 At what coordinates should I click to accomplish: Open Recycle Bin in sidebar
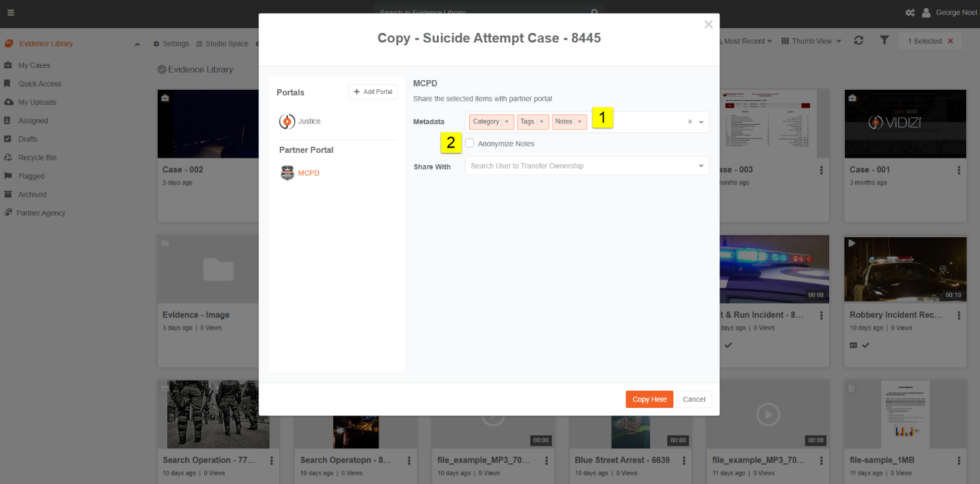pos(37,158)
